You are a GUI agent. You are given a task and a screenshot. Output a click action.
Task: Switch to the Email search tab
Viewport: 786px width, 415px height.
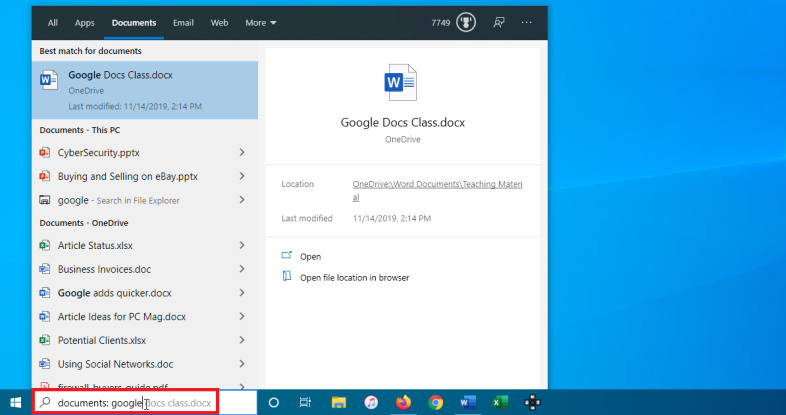click(183, 23)
